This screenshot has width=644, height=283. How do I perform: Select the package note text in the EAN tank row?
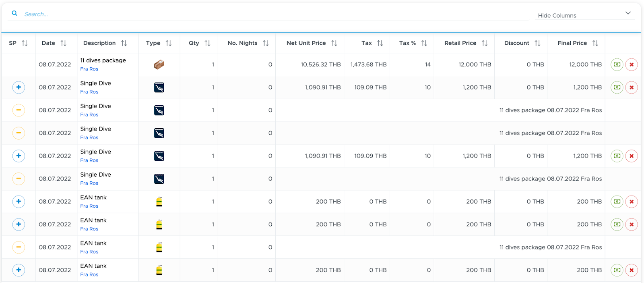(x=551, y=247)
